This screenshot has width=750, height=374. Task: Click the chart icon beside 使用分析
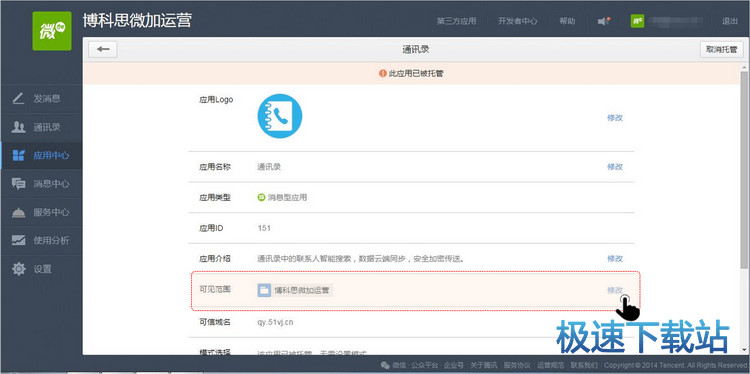(x=18, y=240)
